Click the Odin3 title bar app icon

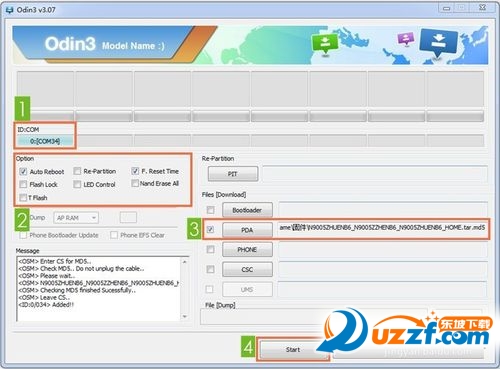[9, 10]
